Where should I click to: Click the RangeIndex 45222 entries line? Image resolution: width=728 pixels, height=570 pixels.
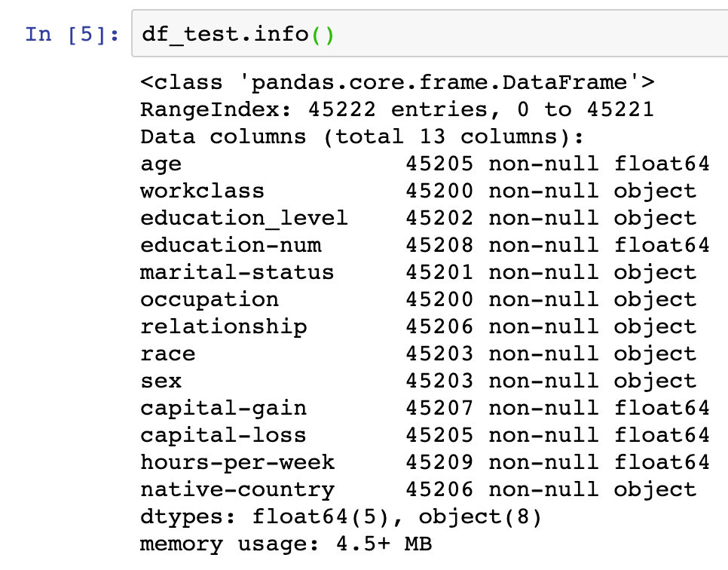click(397, 110)
